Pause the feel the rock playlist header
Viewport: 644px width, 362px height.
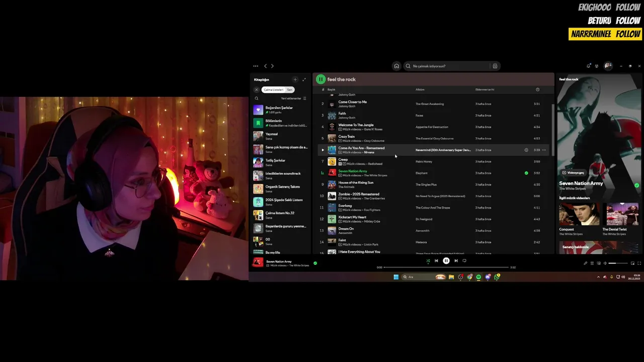(x=320, y=79)
